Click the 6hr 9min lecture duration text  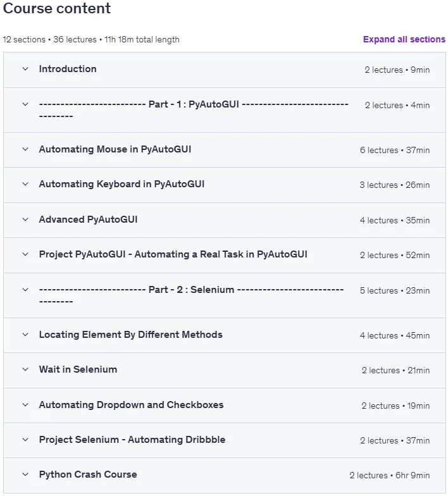[413, 475]
